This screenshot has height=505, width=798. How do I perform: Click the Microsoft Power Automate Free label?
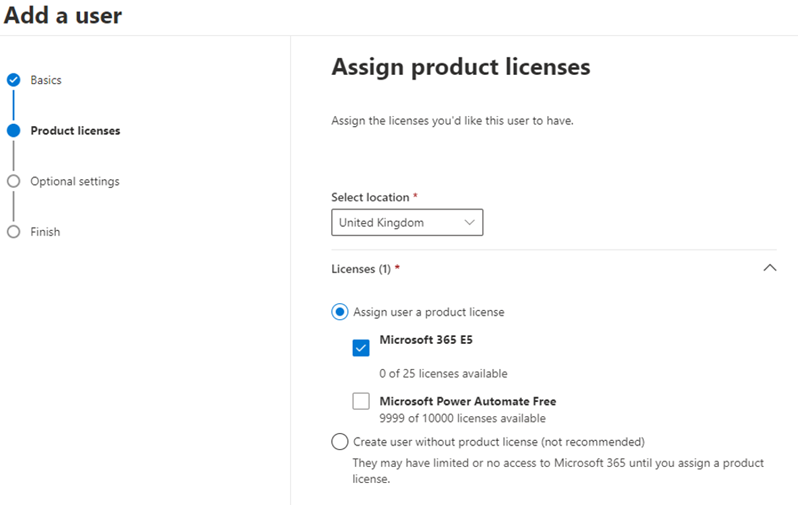point(468,401)
